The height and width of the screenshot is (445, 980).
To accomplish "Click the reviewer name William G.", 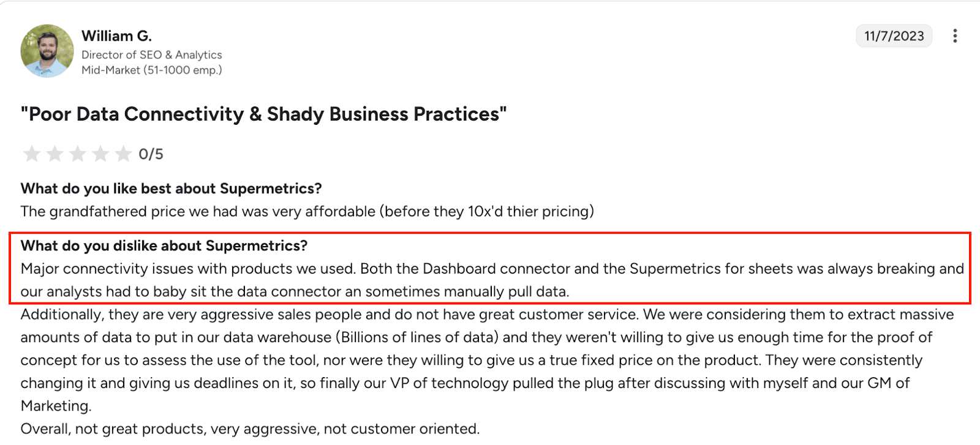I will (x=118, y=36).
